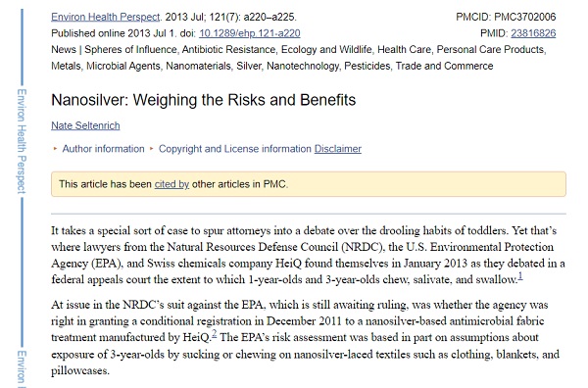The width and height of the screenshot is (588, 388).
Task: Click footnote reference 2 after 'HeiQ.'
Action: point(214,334)
